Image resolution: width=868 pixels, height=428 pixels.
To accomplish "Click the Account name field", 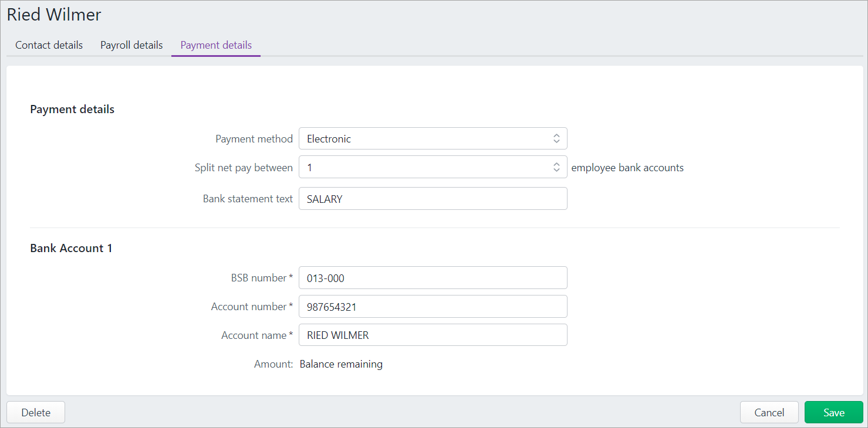I will [433, 335].
